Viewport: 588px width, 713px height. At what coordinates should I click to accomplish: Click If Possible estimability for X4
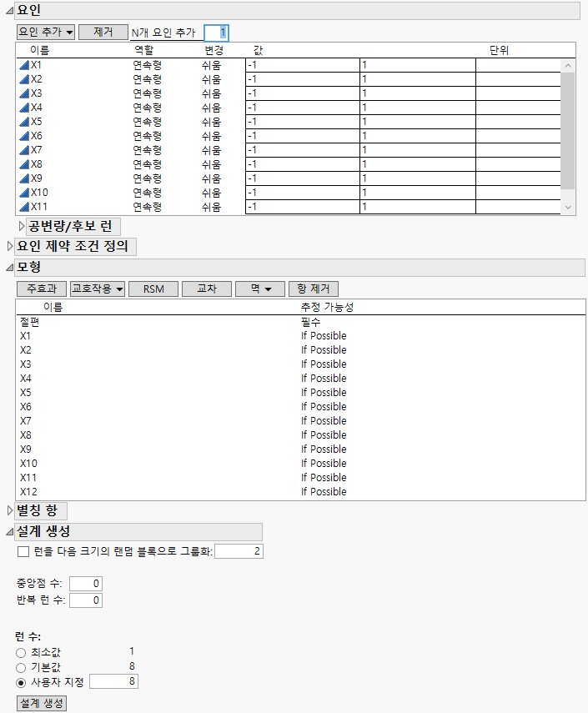324,379
